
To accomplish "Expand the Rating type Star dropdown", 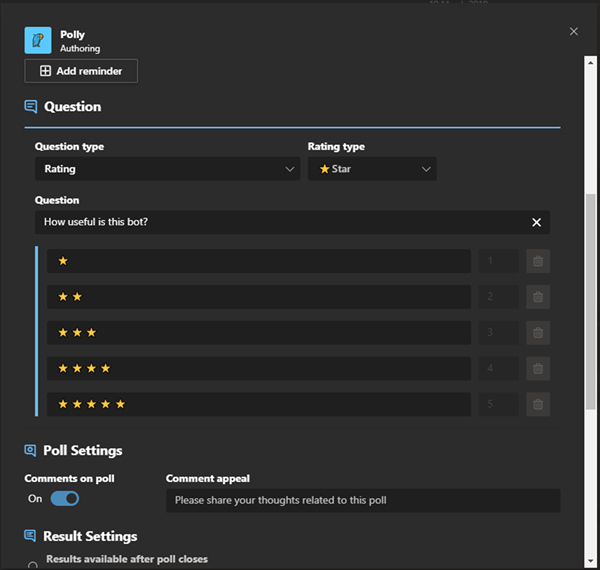I will point(372,169).
